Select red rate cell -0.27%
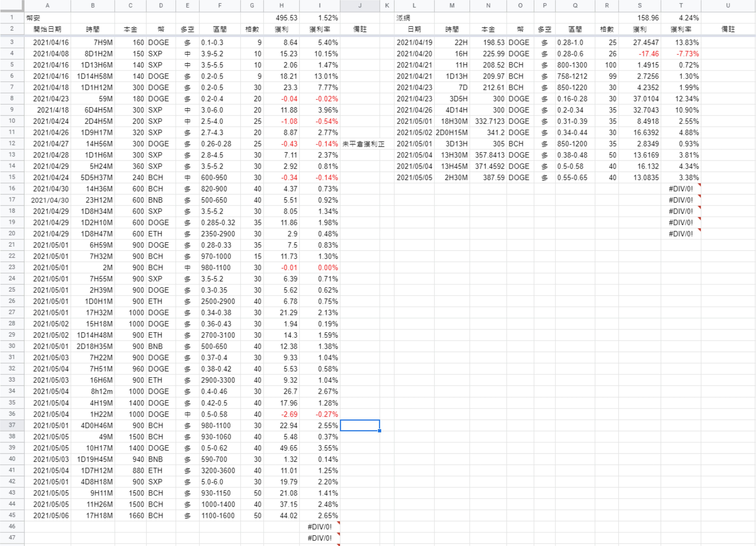756x546 pixels. coord(320,414)
